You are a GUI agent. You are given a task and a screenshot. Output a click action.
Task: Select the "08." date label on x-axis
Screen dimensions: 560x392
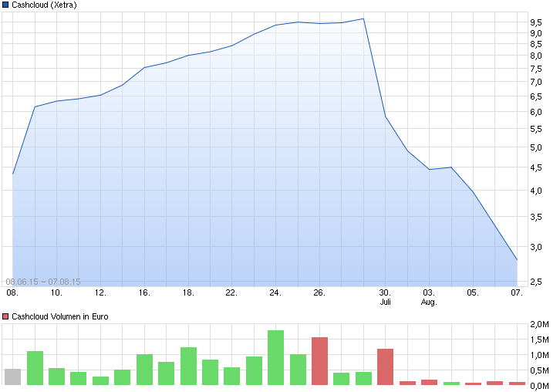coord(12,292)
